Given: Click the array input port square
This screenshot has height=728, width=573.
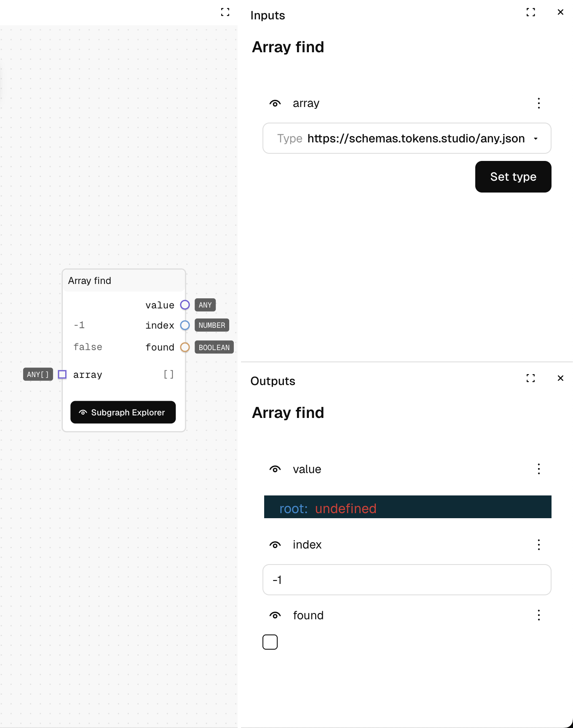Looking at the screenshot, I should (x=62, y=374).
